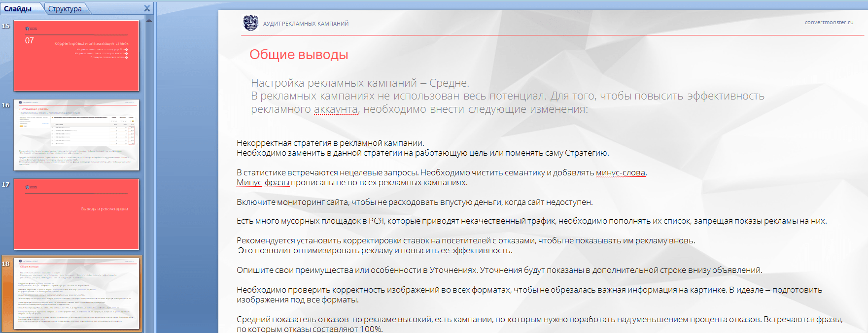Viewport: 868px width, 333px height.
Task: Place cursor in 'Настройка рекламных кампаний – Средне' line
Action: coord(360,83)
